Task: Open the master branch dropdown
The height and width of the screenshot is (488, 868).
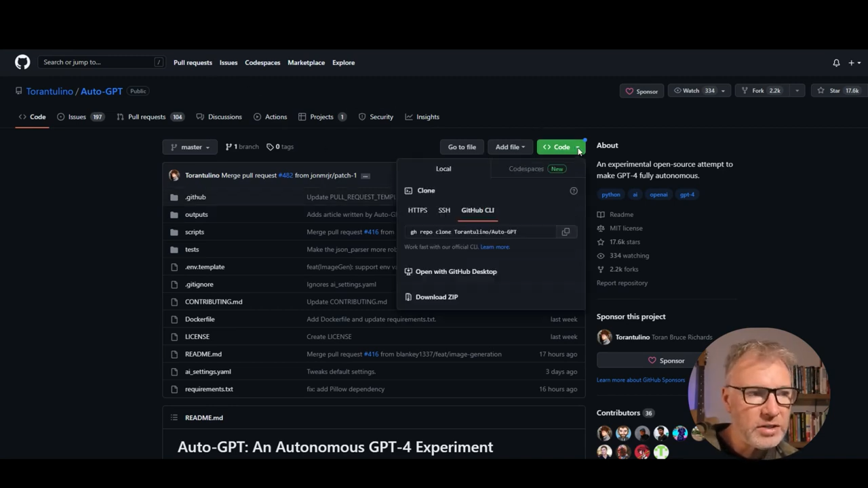Action: pyautogui.click(x=190, y=147)
